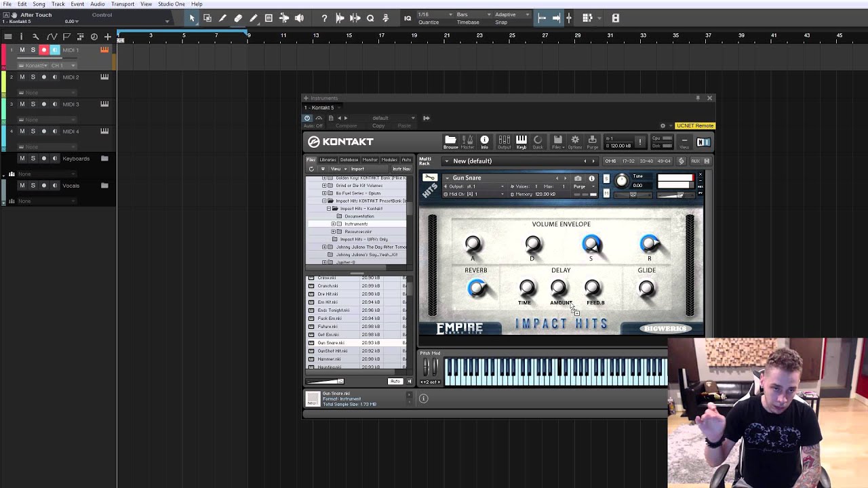Screen dimensions: 868x488
Task: Solo the Keyboards track
Action: point(33,158)
